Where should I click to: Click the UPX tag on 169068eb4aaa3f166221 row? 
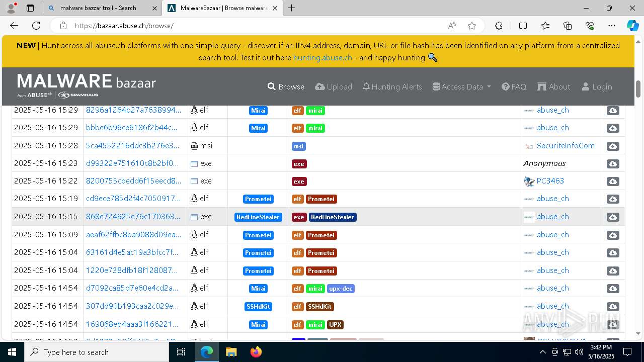pyautogui.click(x=336, y=325)
